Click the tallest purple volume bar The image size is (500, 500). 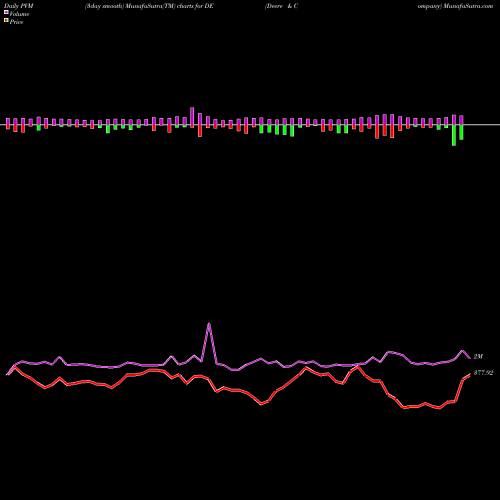[192, 117]
